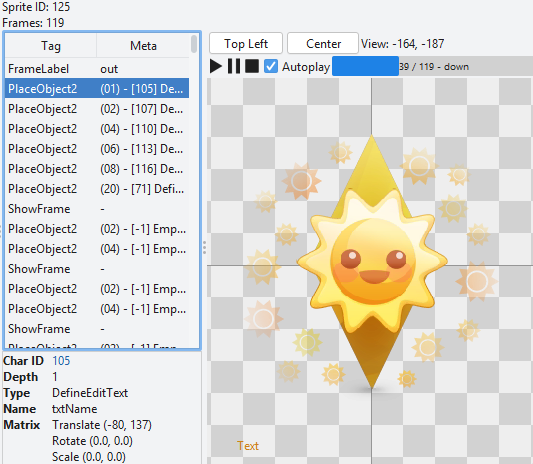Click the panel splitter handle dots

click(204, 247)
